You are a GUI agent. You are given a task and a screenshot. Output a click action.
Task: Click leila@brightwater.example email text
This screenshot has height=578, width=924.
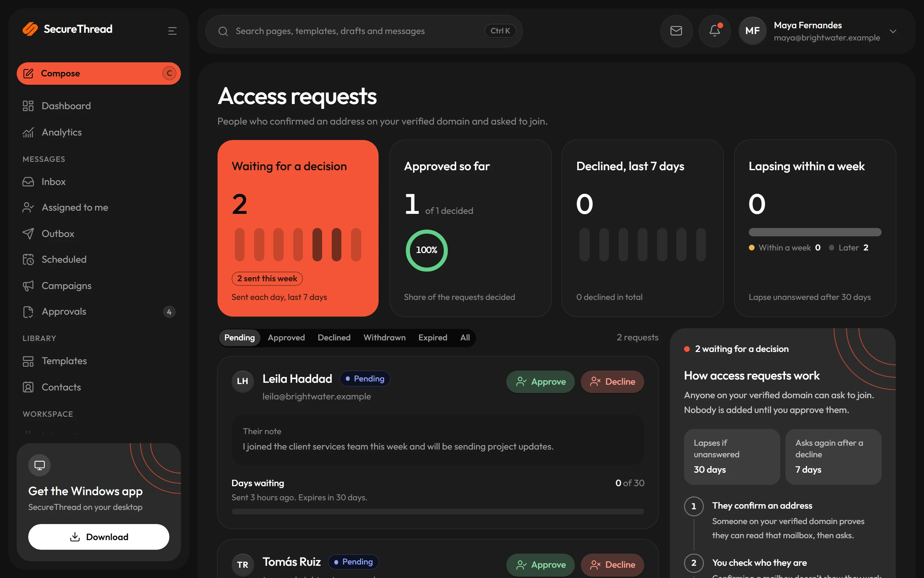point(317,397)
